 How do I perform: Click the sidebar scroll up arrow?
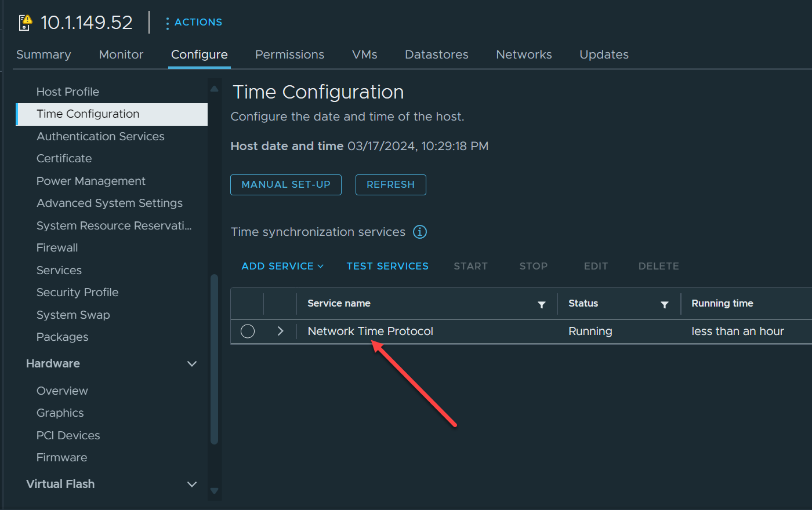coord(214,89)
